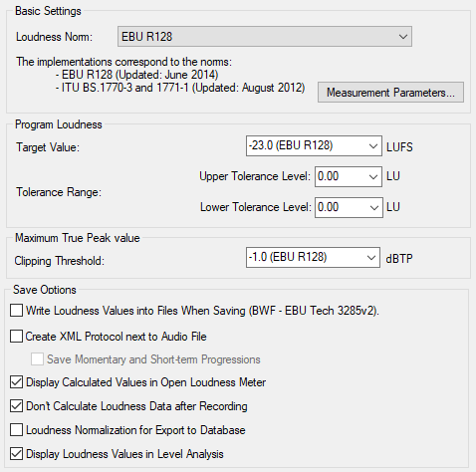The image size is (476, 472).
Task: Click the Create XML Protocol label text
Action: click(117, 337)
